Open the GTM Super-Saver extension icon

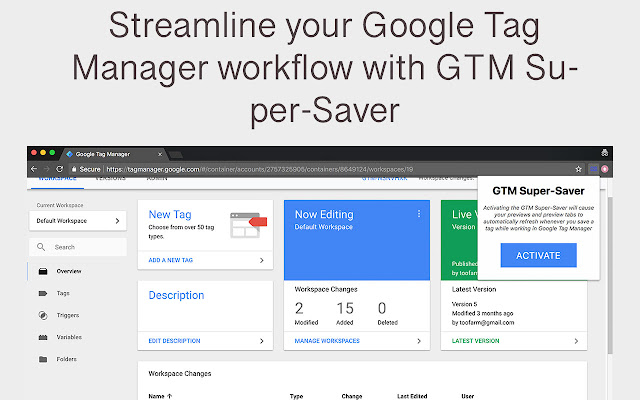(593, 169)
